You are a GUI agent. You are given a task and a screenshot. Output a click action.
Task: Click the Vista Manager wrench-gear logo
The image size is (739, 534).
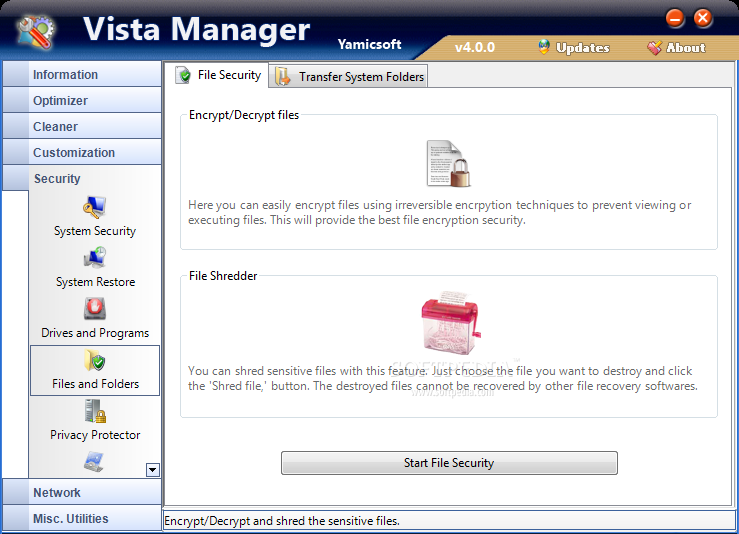click(35, 32)
